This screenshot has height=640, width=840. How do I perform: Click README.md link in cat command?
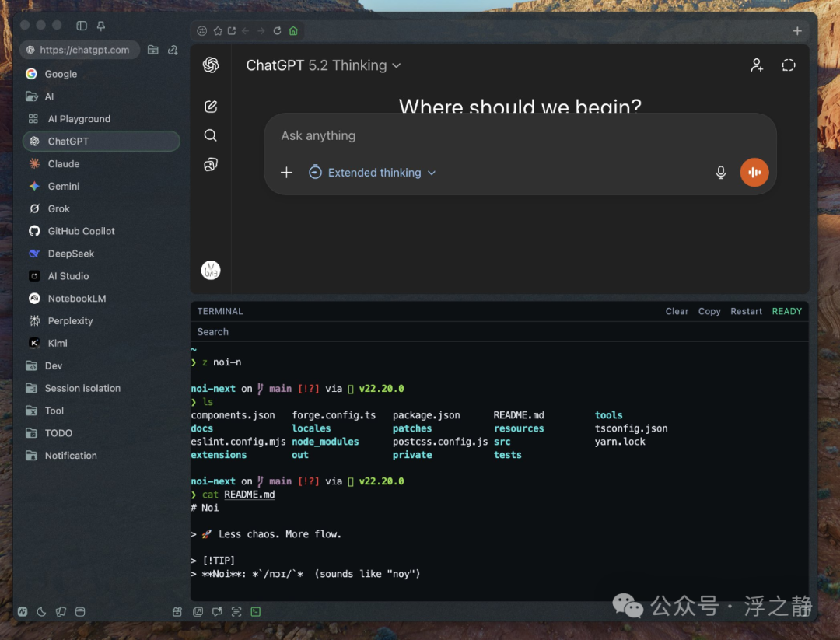(249, 495)
